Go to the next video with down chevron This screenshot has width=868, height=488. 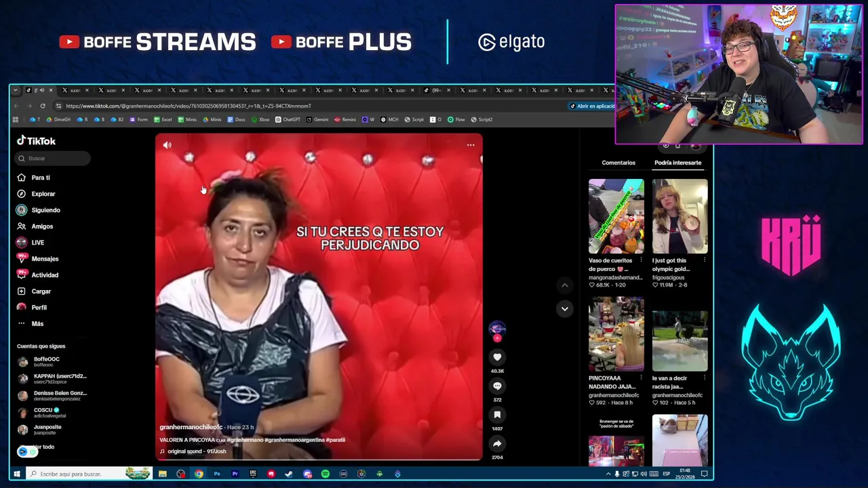coord(564,308)
